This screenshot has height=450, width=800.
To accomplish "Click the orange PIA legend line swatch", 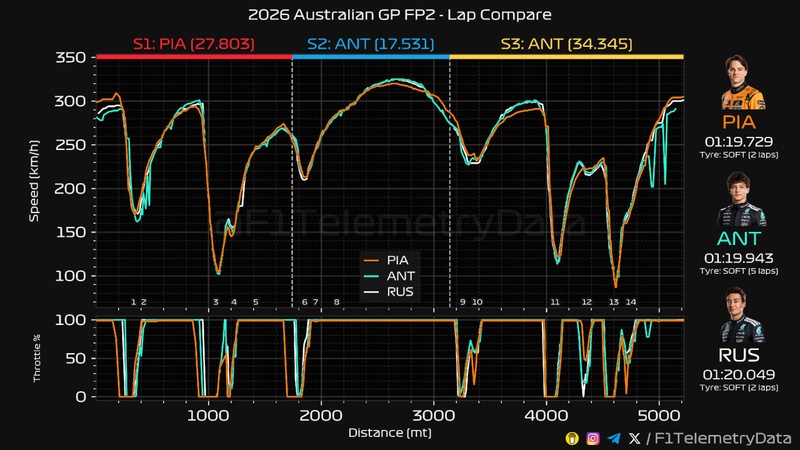I will [x=371, y=260].
